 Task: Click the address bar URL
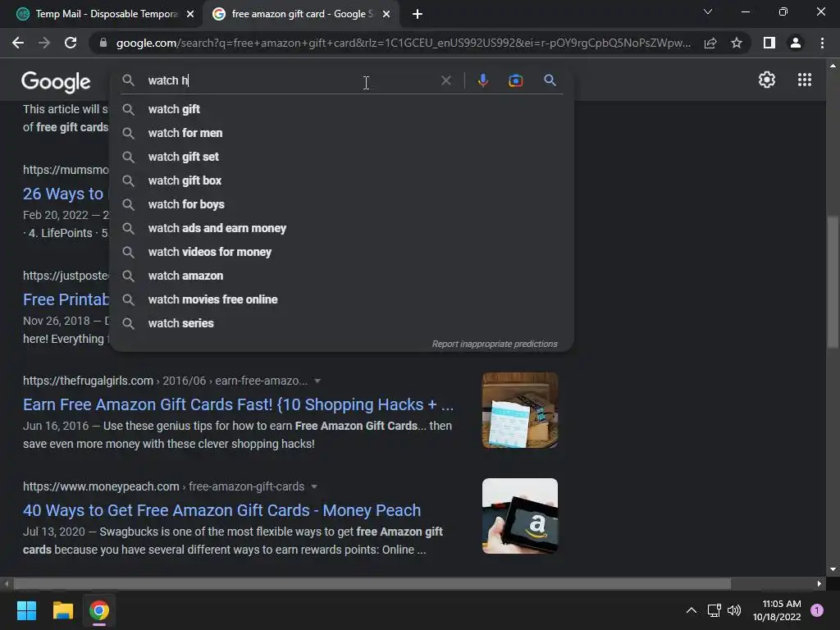[403, 43]
